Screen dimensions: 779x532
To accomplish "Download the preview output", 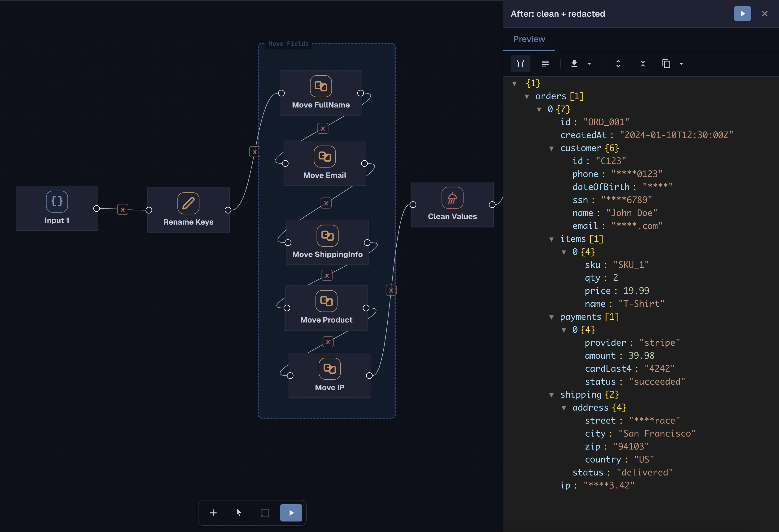I will point(574,63).
